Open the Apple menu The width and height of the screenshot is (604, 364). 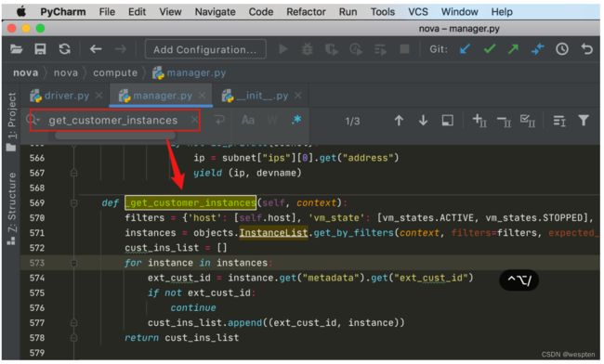[x=21, y=12]
